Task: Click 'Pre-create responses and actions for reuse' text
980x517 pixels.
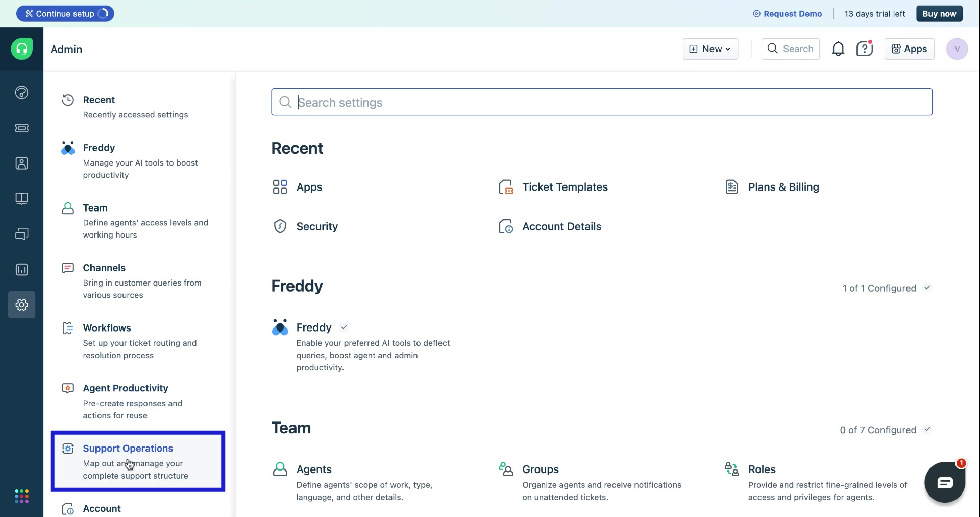Action: click(133, 409)
